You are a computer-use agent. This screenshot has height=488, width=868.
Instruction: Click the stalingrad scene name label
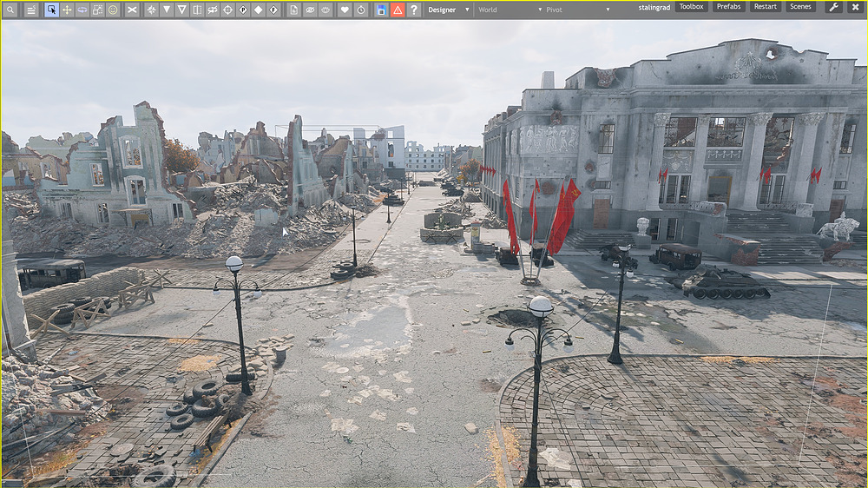point(654,8)
